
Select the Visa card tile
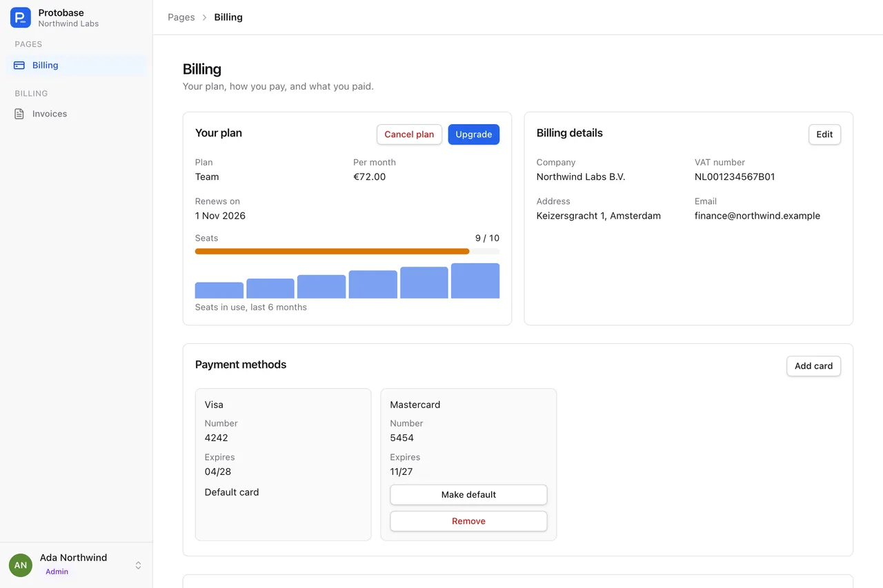point(283,465)
